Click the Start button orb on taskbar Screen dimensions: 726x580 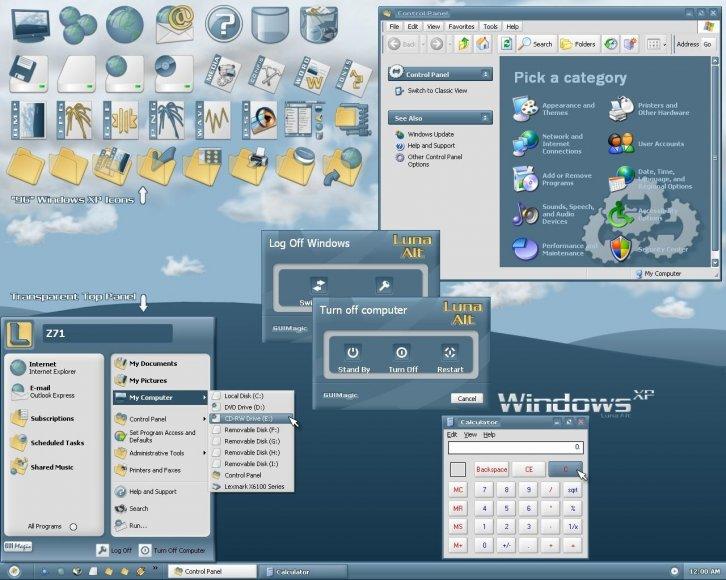tap(14, 571)
